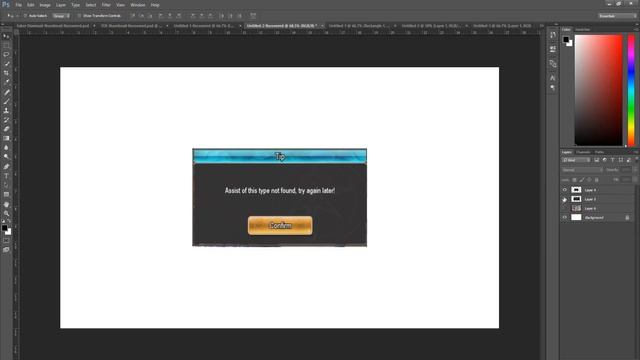Open the Move tool preset picker
Screen dimensions: 640x360
click(12, 16)
